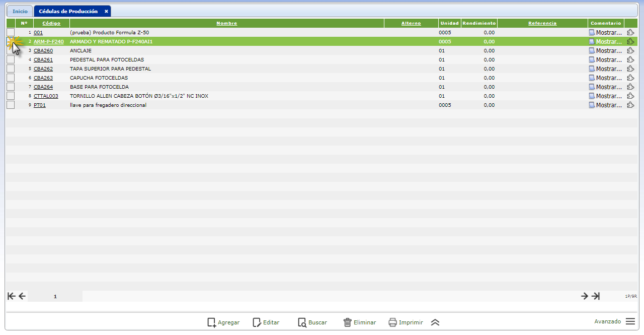The height and width of the screenshot is (335, 644).
Task: Show comment for row 001
Action: coord(605,32)
